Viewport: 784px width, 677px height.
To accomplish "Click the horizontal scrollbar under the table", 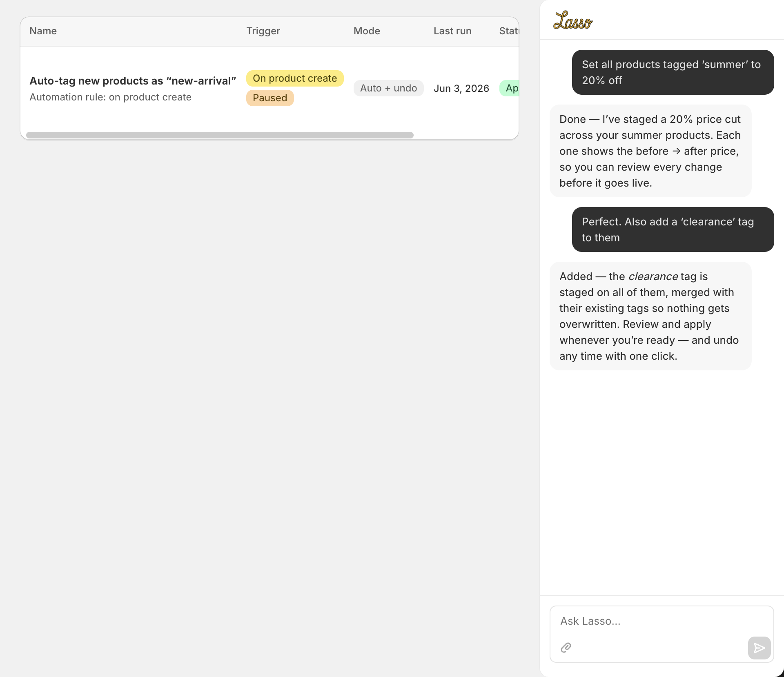I will (220, 135).
